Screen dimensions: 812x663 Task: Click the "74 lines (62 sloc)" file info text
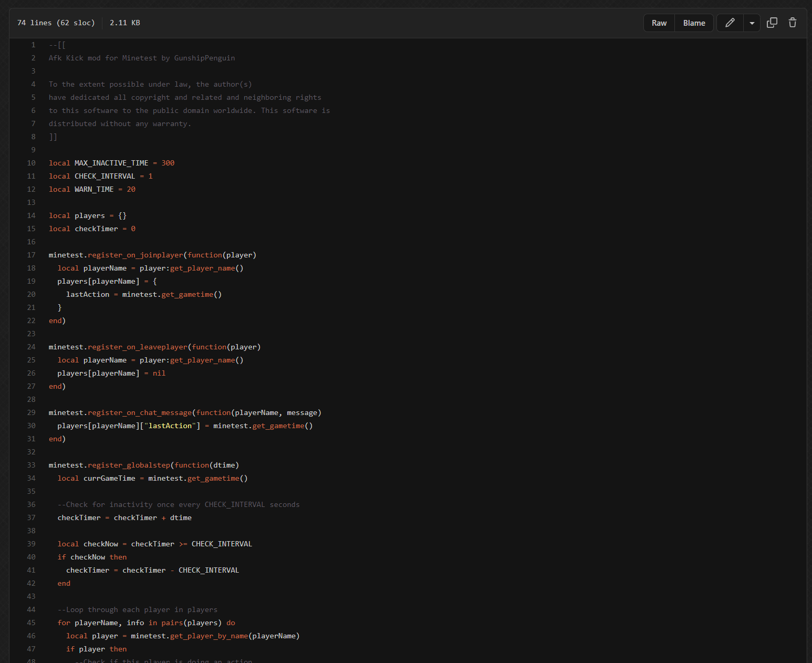[56, 23]
